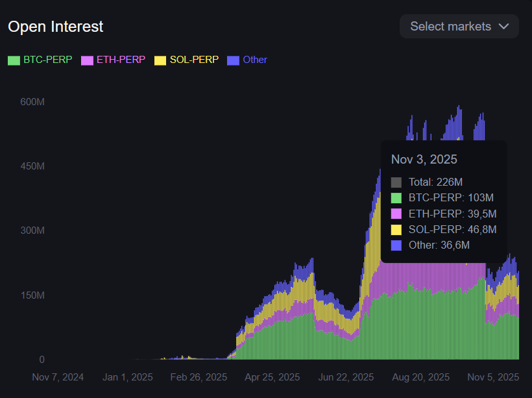
Task: Click the chevron on Select markets
Action: click(505, 27)
